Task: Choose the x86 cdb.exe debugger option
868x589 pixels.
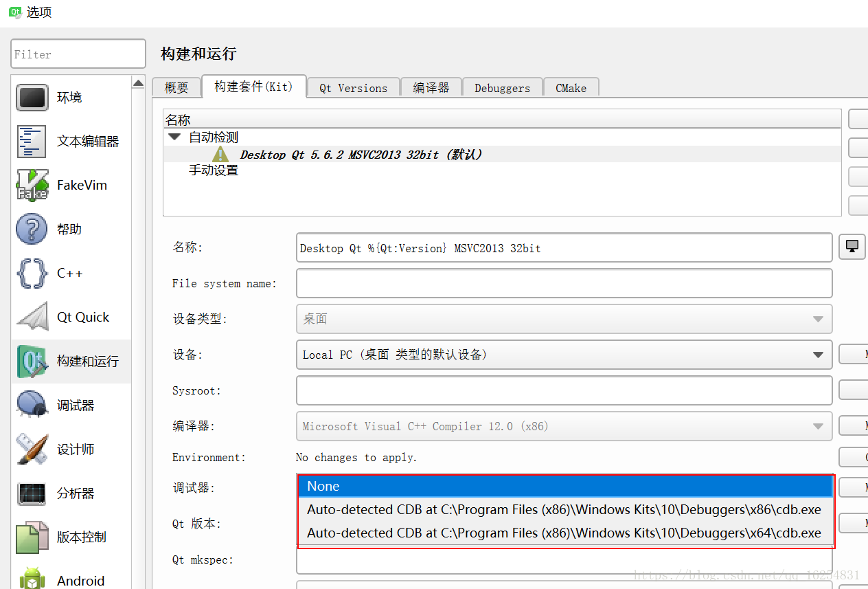Action: [x=566, y=509]
